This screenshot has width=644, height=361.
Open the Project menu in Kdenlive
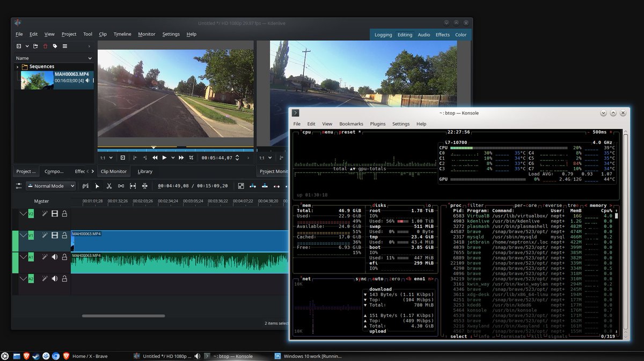click(69, 34)
